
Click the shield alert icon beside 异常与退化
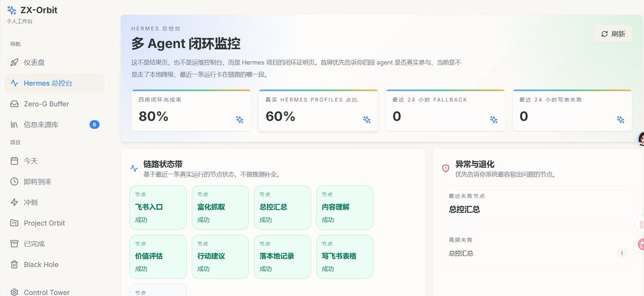point(445,168)
